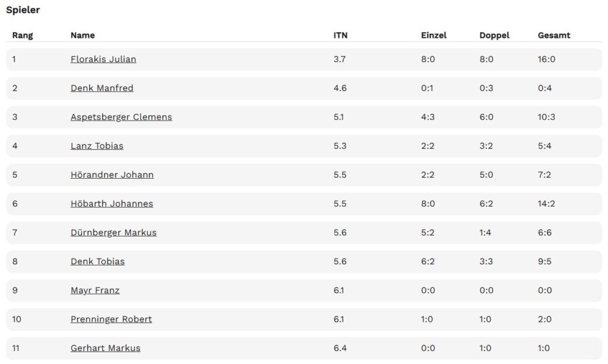Screen dimensions: 608x364
Task: Open Gerhart Markus player profile
Action: click(x=106, y=348)
